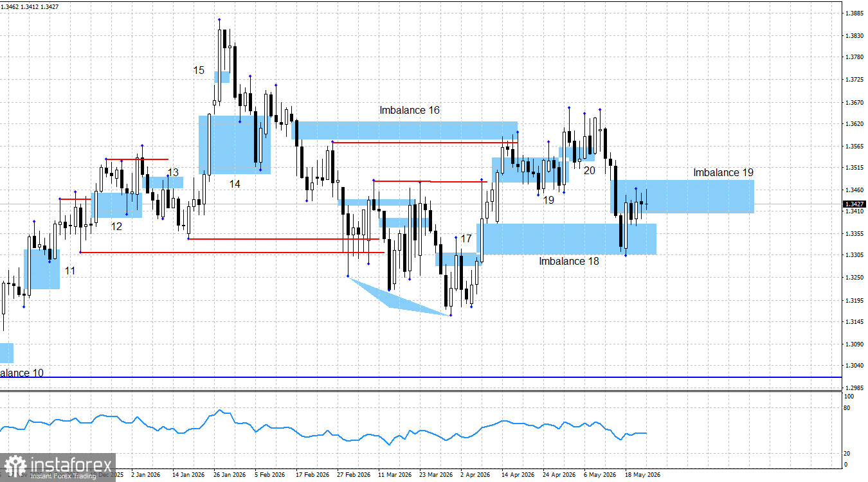Screen dimensions: 868x482
Task: Select the zone label 20
Action: pyautogui.click(x=590, y=170)
